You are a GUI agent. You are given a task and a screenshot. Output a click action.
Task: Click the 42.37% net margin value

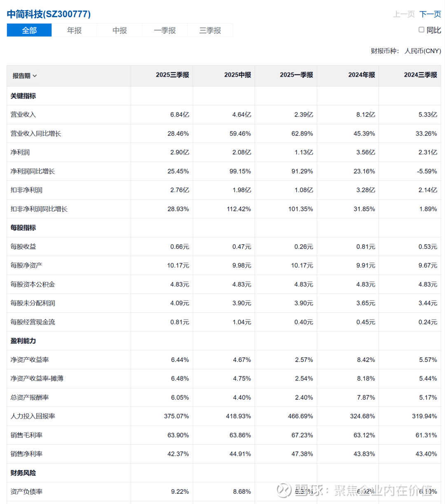[178, 454]
